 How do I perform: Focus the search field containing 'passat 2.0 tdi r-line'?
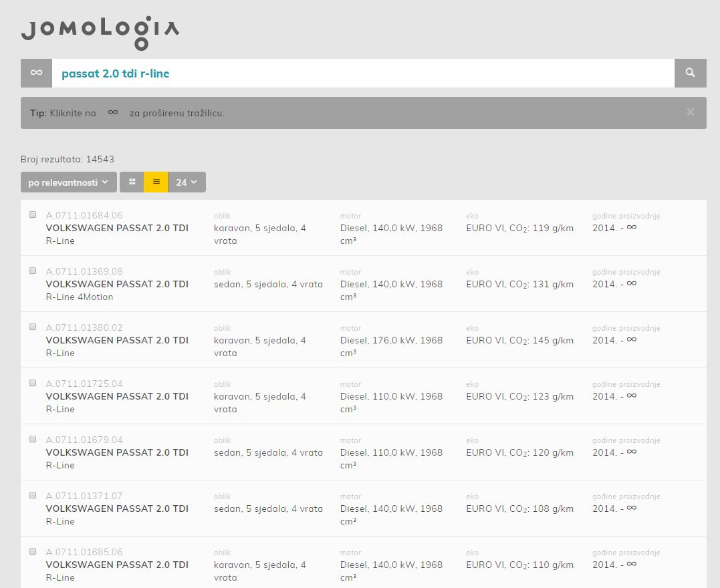pyautogui.click(x=363, y=73)
